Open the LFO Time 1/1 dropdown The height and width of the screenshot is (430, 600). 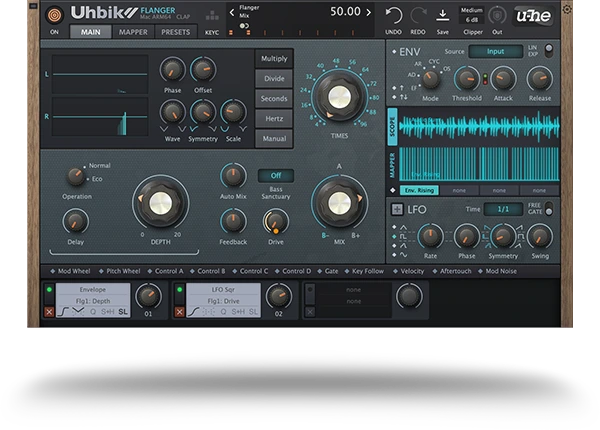[503, 209]
